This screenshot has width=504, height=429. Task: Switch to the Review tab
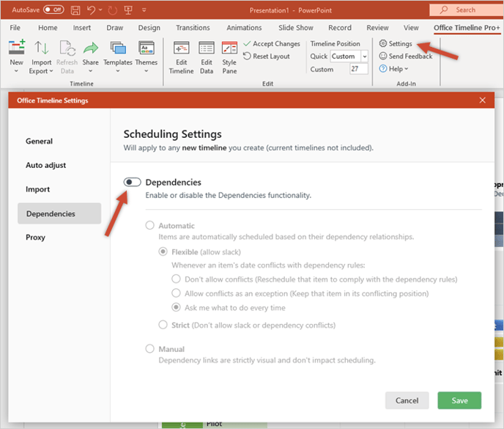point(378,28)
